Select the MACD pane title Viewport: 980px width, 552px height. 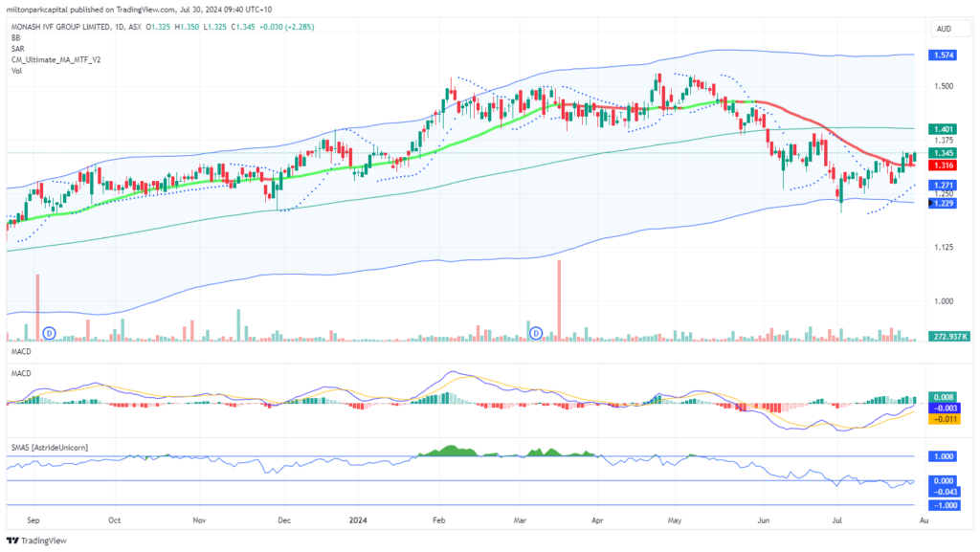click(x=21, y=373)
